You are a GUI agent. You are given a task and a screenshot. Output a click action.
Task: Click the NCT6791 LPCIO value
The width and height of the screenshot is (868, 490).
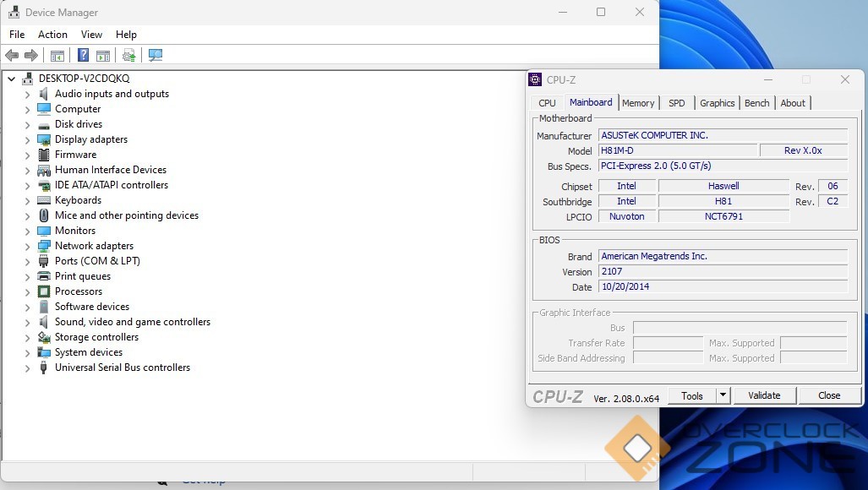[x=723, y=216]
